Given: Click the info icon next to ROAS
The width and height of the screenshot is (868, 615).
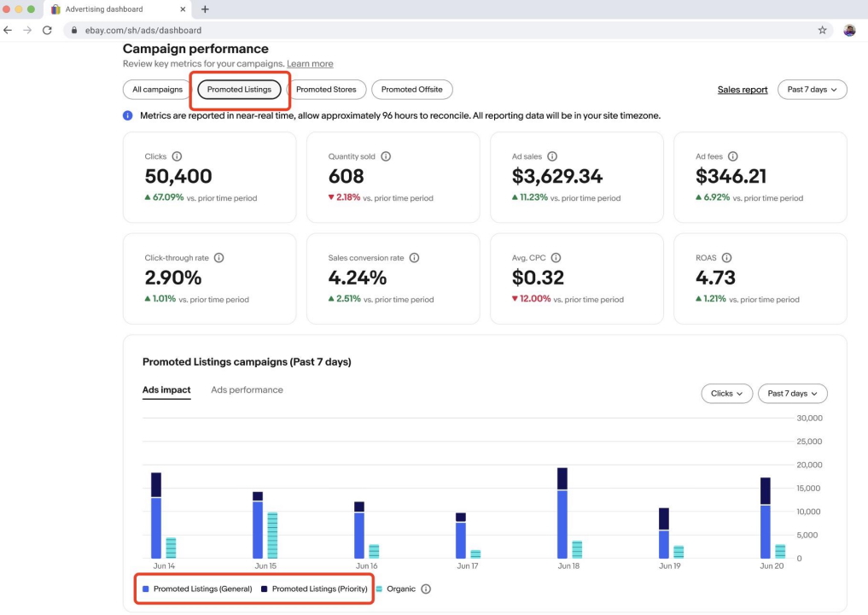Looking at the screenshot, I should [727, 258].
